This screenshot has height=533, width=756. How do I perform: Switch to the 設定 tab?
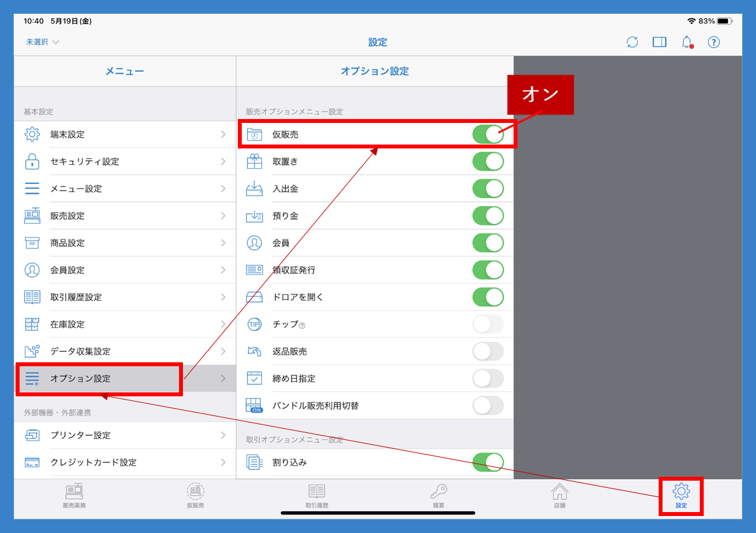(681, 496)
